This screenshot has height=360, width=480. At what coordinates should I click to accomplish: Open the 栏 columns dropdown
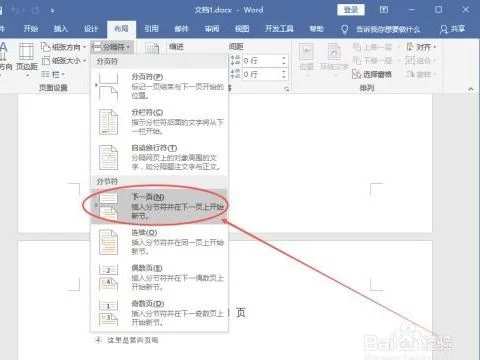click(53, 74)
